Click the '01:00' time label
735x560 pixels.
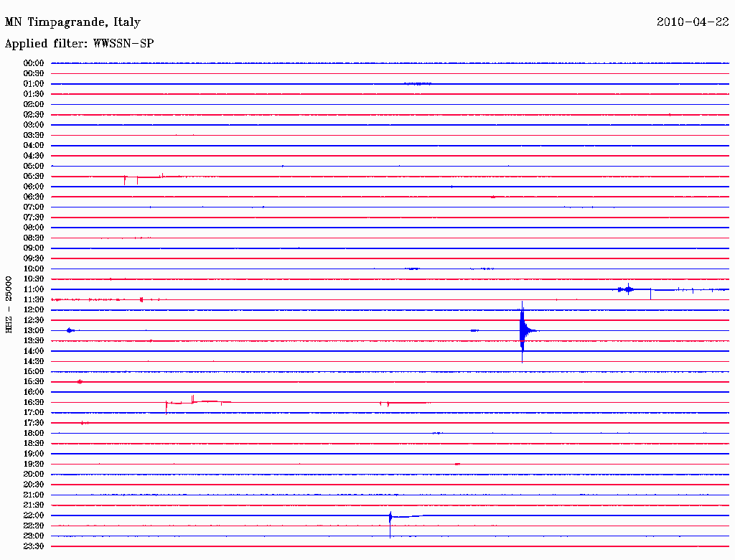tap(34, 83)
